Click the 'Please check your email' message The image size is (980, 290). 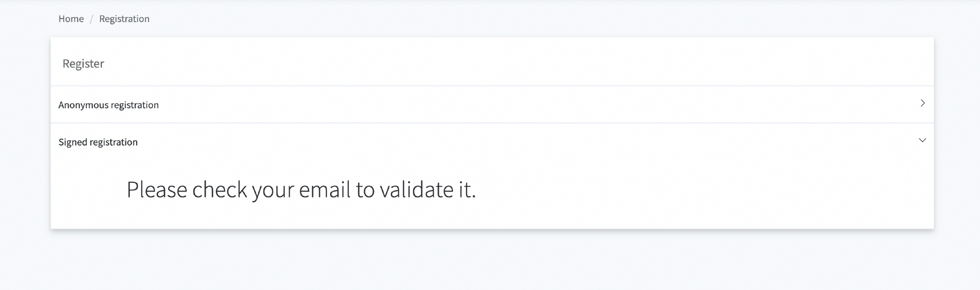click(x=301, y=190)
